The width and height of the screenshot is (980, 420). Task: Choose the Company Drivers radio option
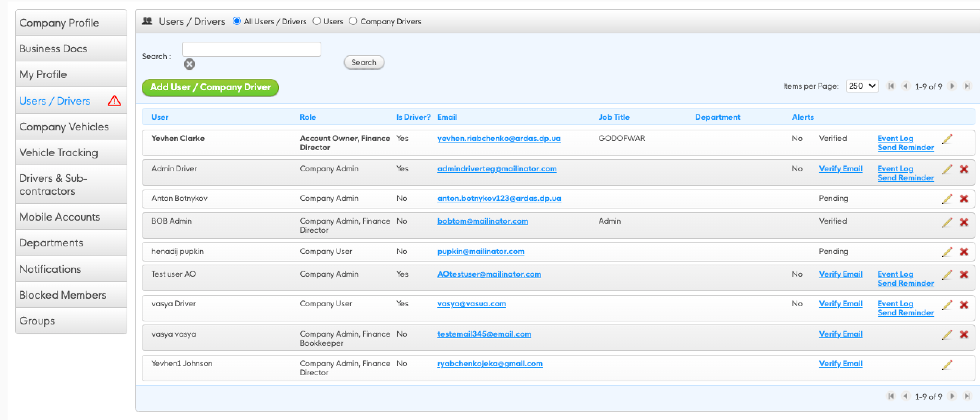pos(353,21)
